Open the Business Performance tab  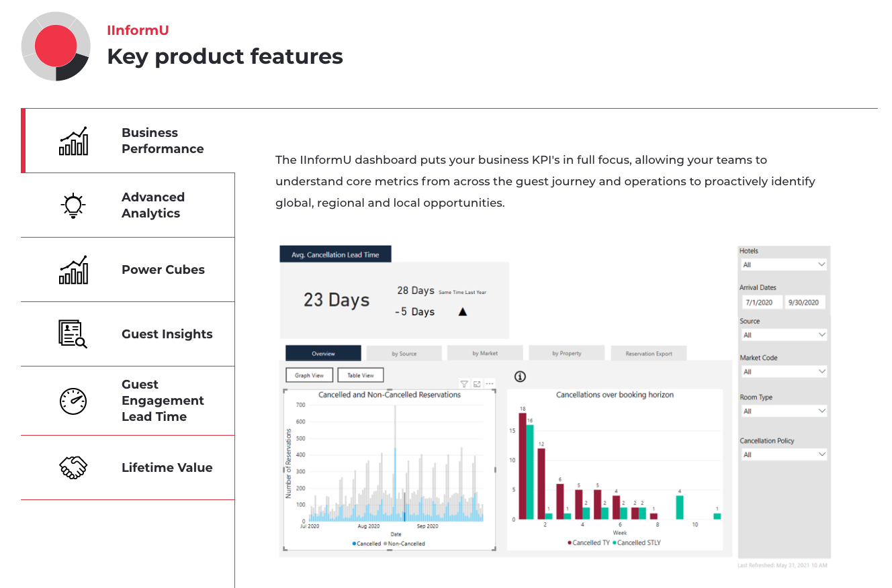click(129, 141)
